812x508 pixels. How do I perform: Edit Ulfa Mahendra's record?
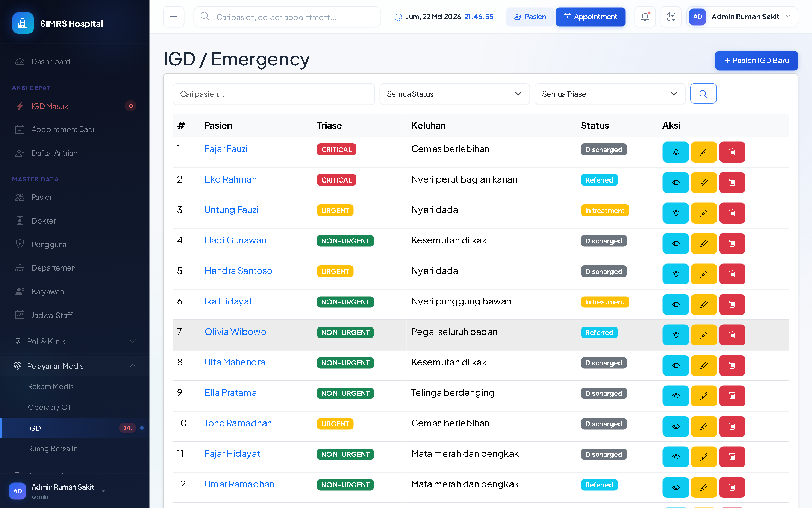click(704, 365)
